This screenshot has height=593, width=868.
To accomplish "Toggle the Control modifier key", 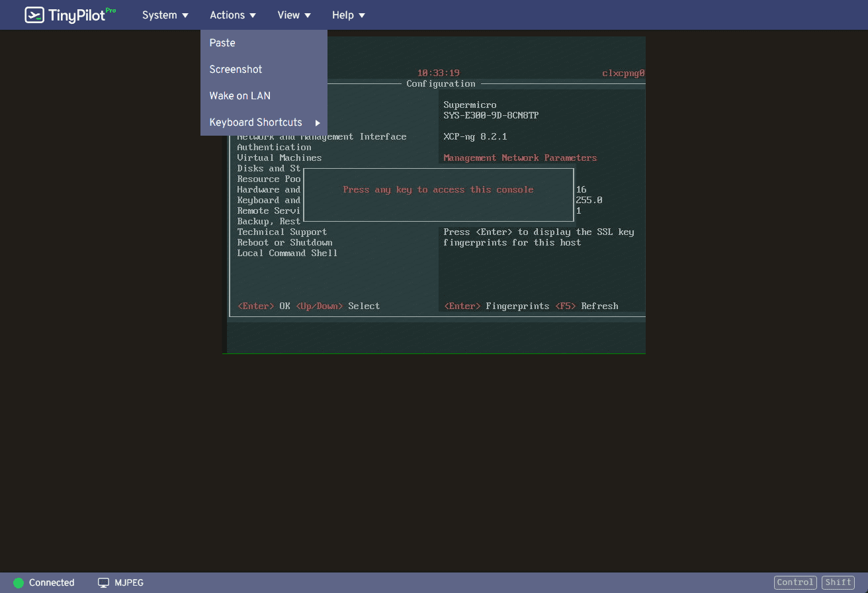I will (795, 582).
